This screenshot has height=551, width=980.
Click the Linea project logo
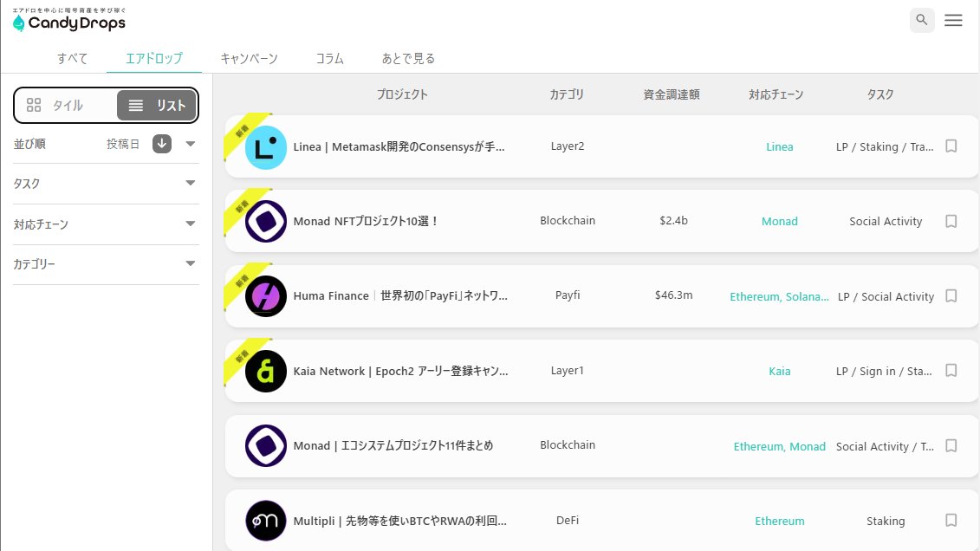[266, 147]
